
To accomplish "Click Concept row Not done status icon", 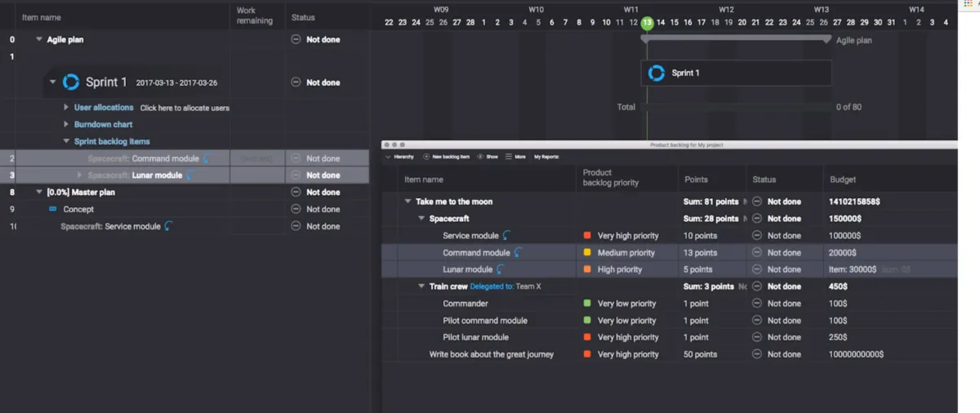I will [x=296, y=209].
